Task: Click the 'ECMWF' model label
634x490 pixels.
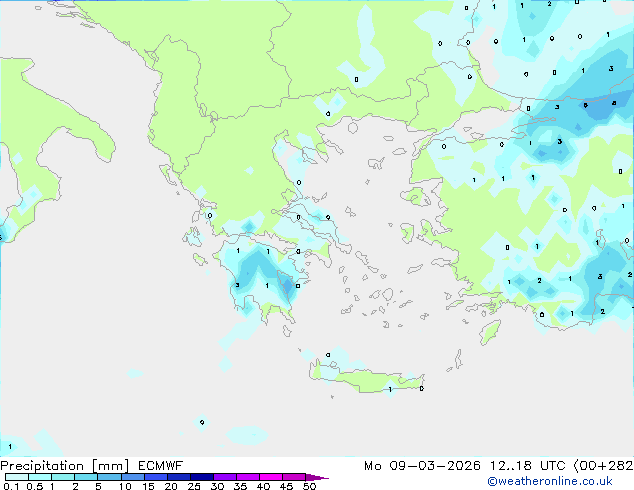Action: pos(160,466)
